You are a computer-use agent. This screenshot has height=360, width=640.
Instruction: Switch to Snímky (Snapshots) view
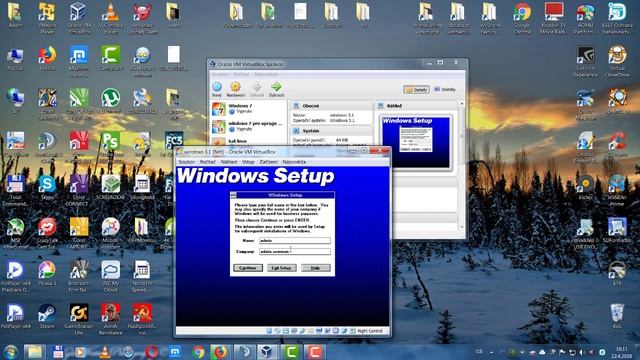pos(445,89)
